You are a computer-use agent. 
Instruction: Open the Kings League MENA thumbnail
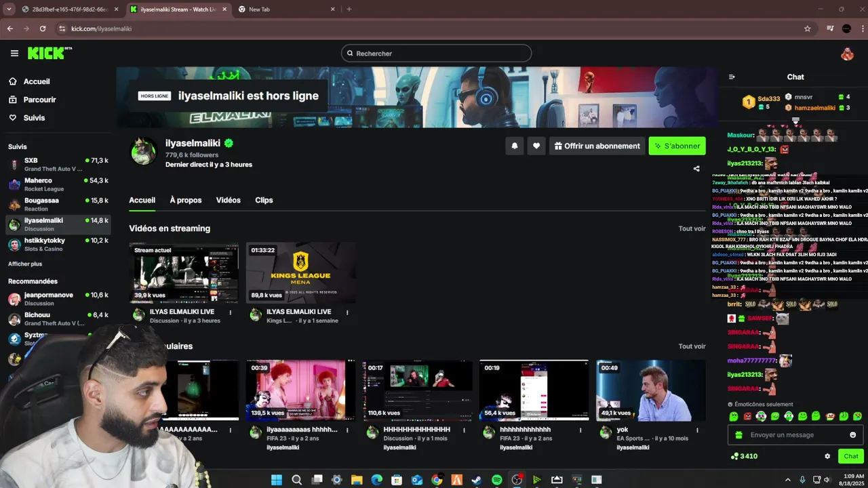coord(300,272)
